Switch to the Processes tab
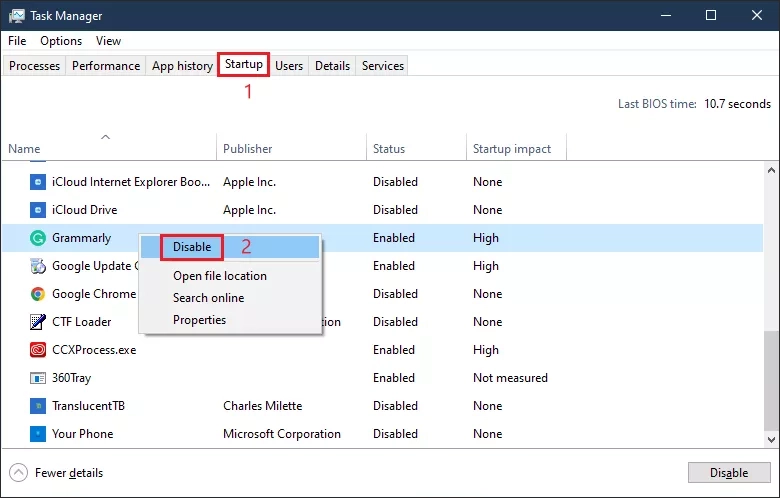 coord(34,66)
